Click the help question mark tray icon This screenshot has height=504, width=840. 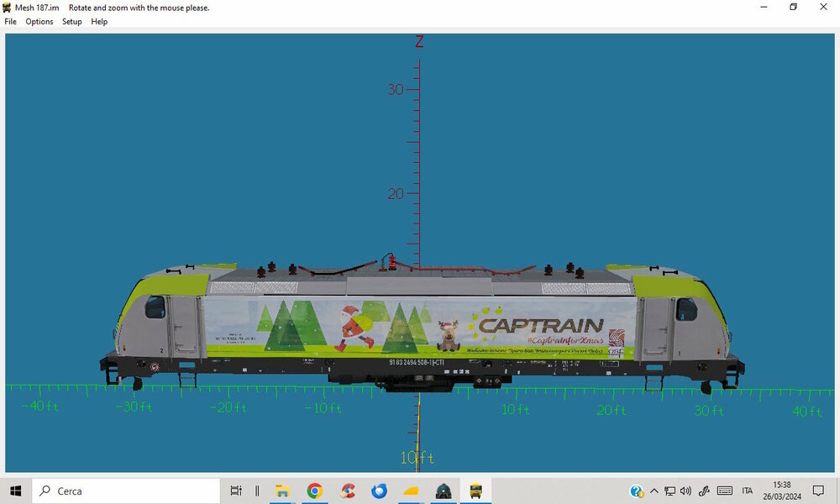click(x=637, y=491)
